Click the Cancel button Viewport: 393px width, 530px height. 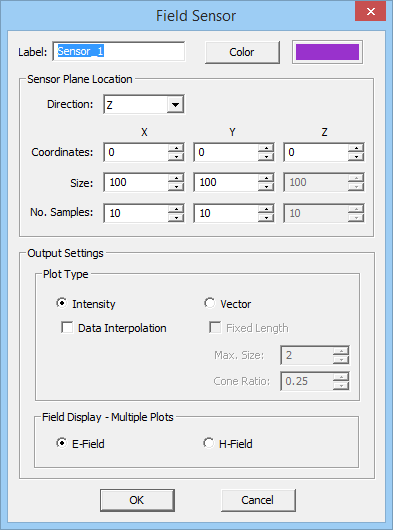[258, 500]
